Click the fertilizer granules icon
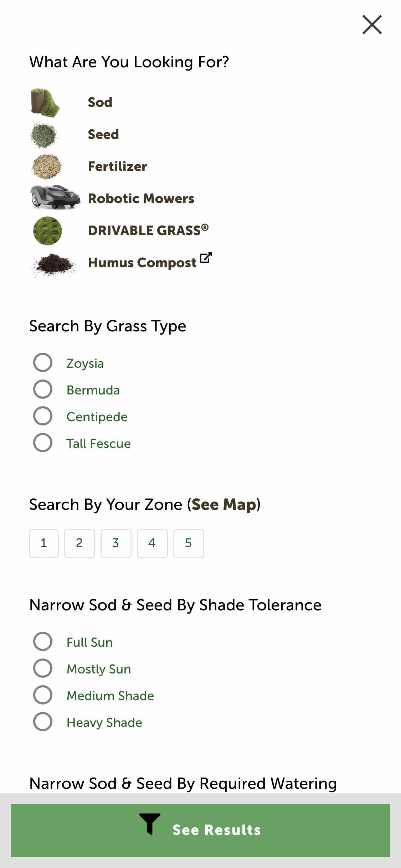This screenshot has width=401, height=868. tap(46, 166)
